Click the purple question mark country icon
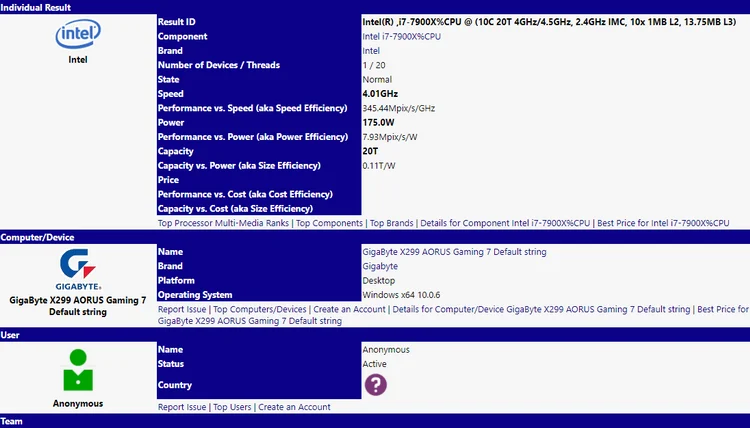This screenshot has height=428, width=750. coord(376,384)
